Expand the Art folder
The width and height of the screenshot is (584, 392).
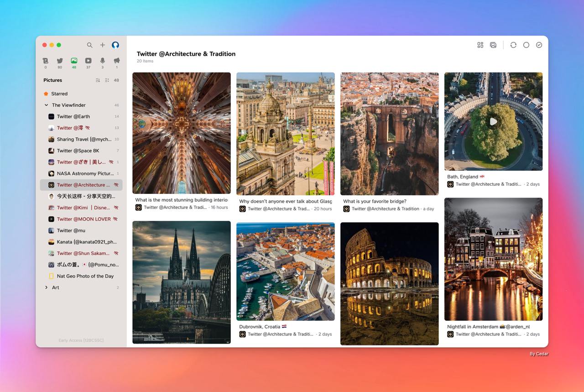click(x=46, y=287)
